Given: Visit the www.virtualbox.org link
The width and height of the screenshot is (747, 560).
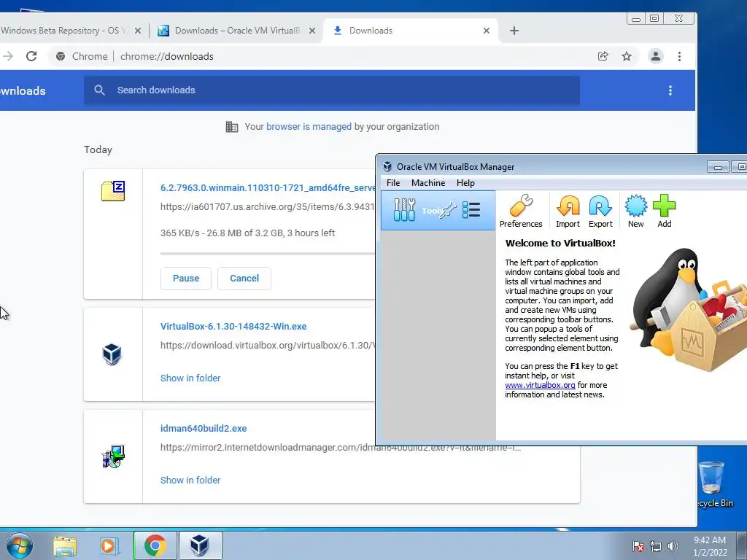Looking at the screenshot, I should [540, 385].
